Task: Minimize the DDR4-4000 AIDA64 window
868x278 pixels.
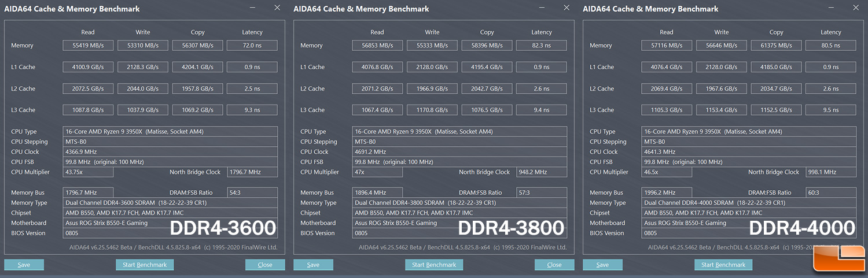Action: tap(831, 8)
